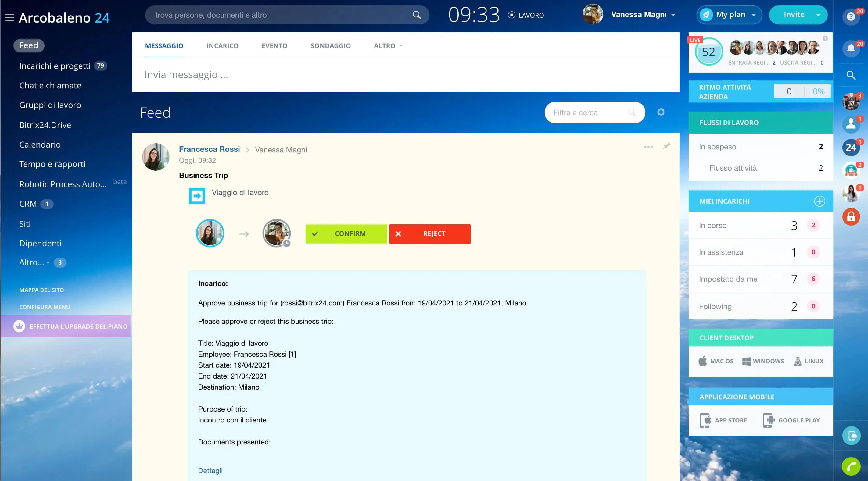Expand the Vanessa Magni user menu arrow
Screen dimensions: 868x481
673,15
